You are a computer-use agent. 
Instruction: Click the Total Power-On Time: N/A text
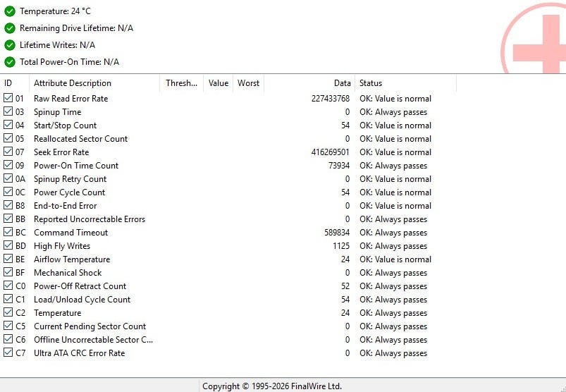point(69,62)
